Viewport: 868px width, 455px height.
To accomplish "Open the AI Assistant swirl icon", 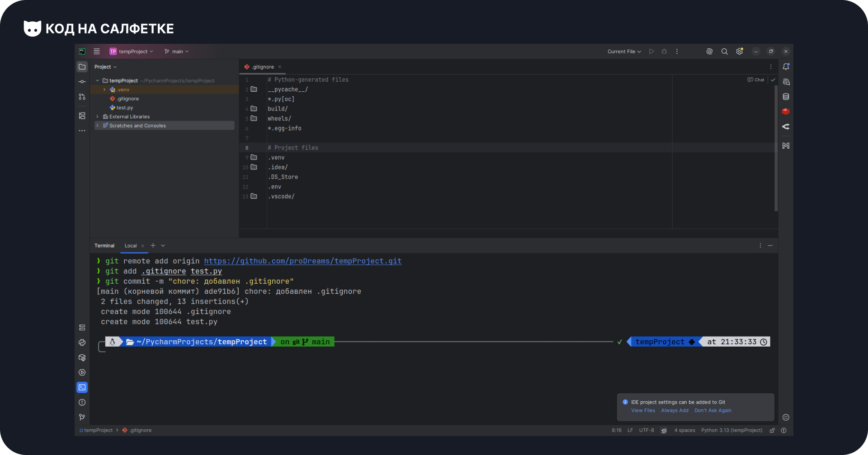I will coord(709,52).
